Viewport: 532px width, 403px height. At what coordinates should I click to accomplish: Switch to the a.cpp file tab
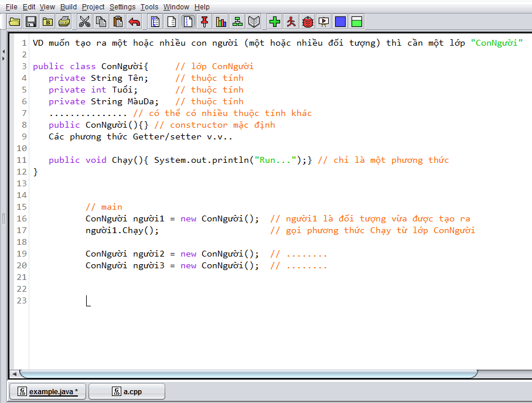127,391
